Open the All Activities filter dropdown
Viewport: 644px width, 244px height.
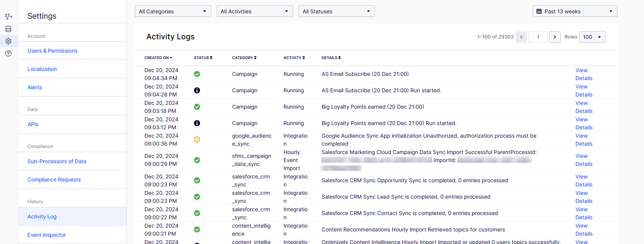[x=255, y=11]
